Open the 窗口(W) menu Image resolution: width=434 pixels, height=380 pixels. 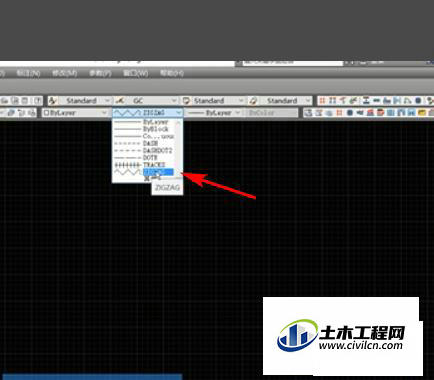(136, 73)
